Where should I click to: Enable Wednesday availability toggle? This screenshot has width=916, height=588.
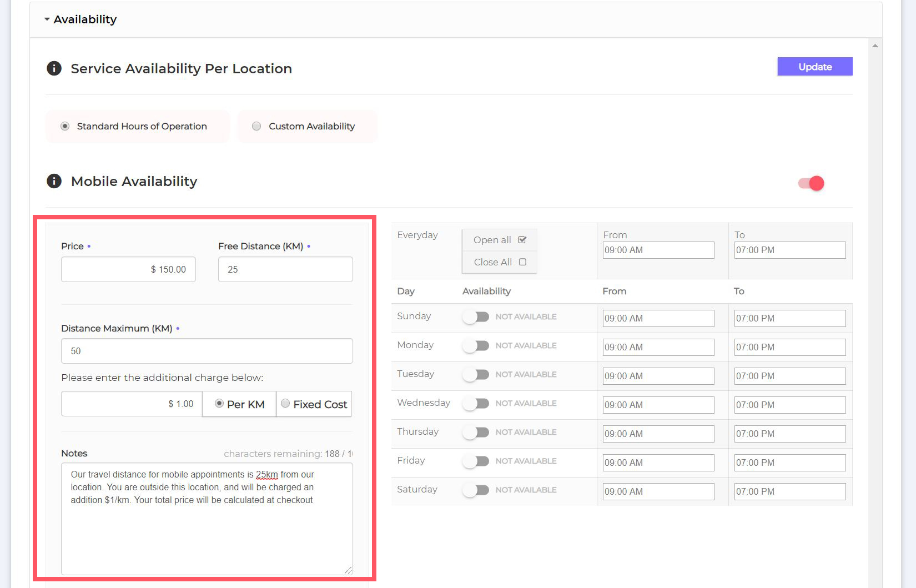click(476, 404)
